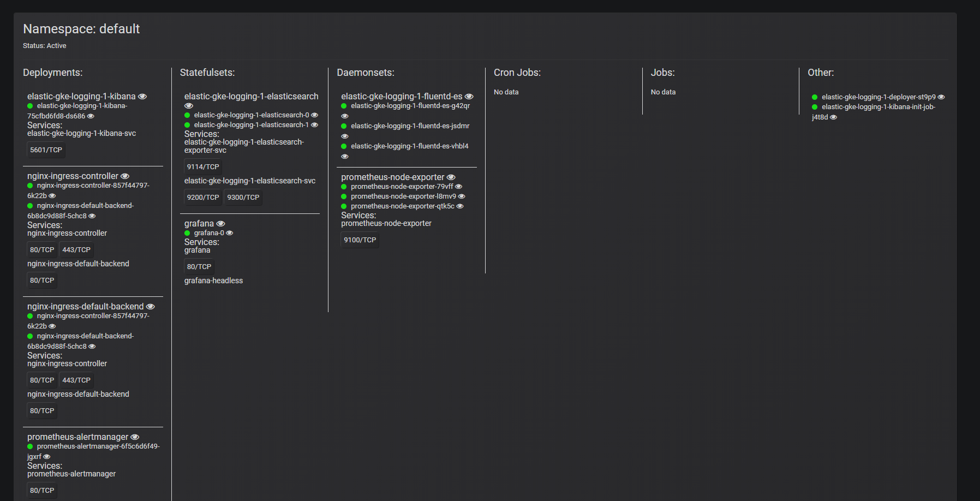Click 80/TCP badge under prometheus-alertmanager service

pos(42,491)
